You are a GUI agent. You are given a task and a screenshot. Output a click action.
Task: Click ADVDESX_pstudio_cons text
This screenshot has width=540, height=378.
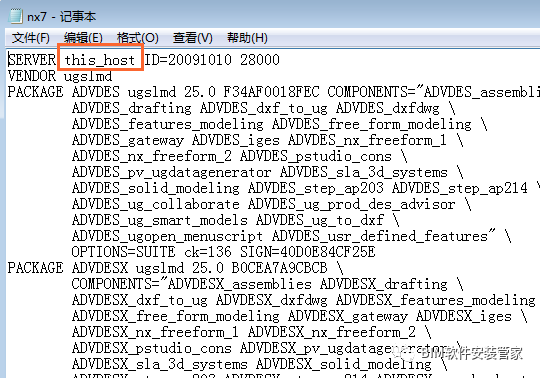(152, 348)
